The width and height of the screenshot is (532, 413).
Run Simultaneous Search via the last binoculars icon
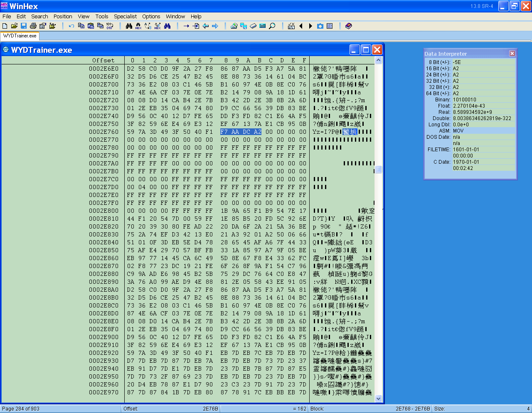[x=167, y=26]
